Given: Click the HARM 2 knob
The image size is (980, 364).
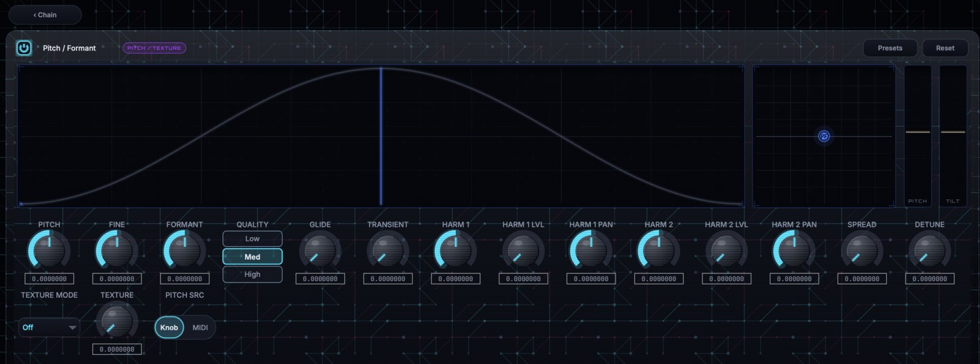Looking at the screenshot, I should pos(659,251).
